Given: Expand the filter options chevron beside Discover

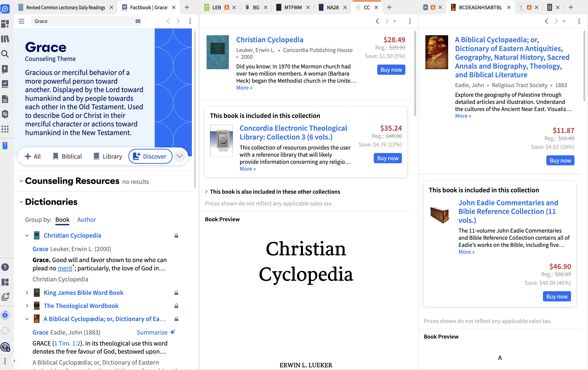Looking at the screenshot, I should click(180, 156).
